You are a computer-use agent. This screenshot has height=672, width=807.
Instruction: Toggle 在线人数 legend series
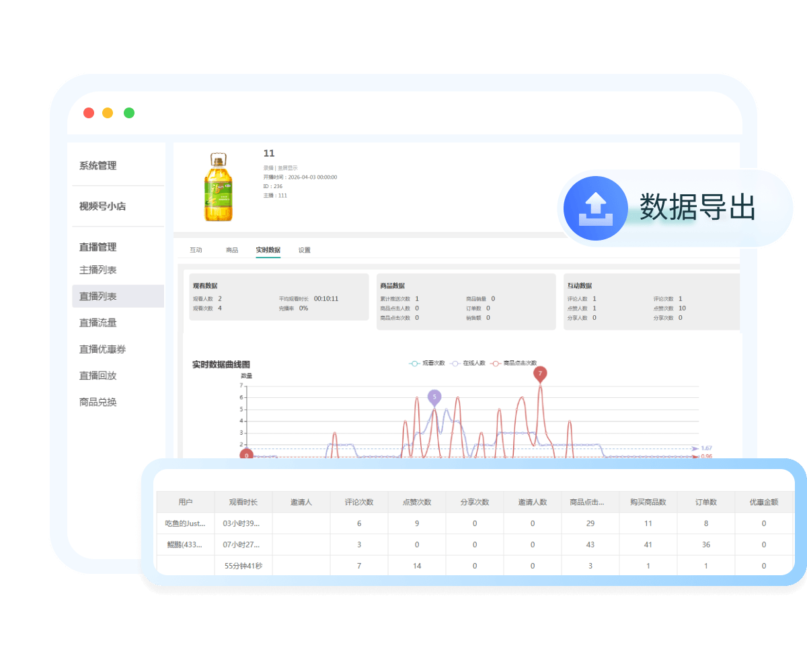click(468, 363)
